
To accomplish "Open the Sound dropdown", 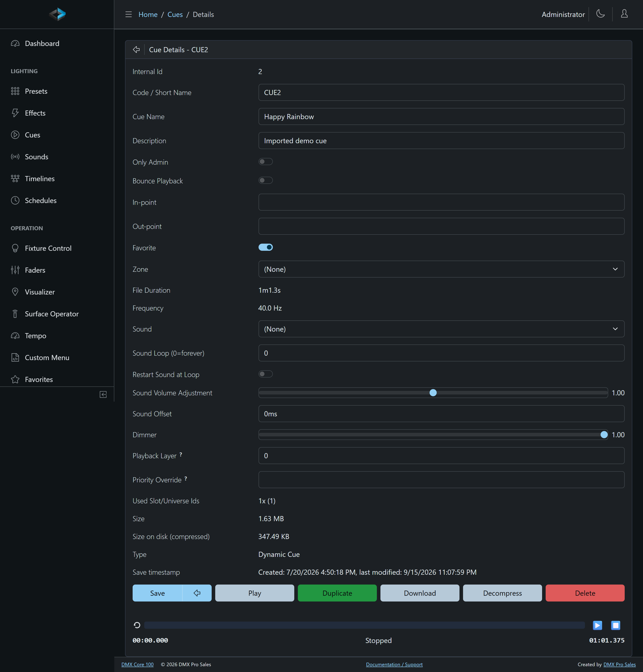I will (441, 329).
